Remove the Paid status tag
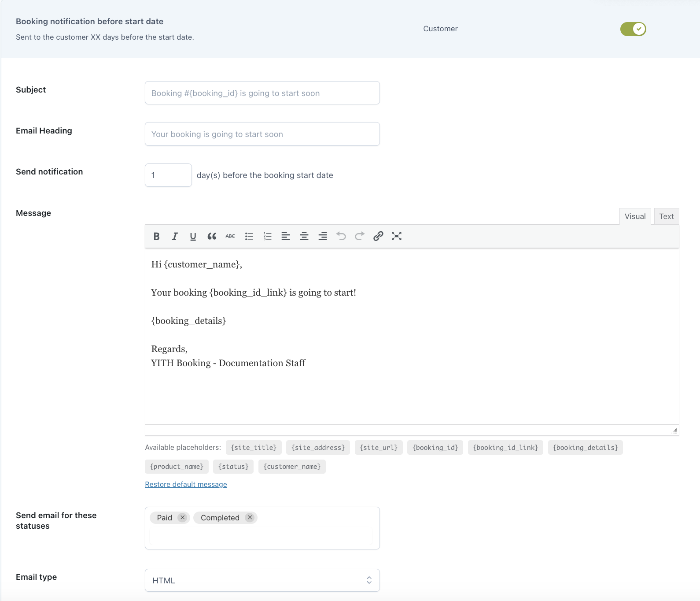Viewport: 700px width, 601px height. [182, 517]
